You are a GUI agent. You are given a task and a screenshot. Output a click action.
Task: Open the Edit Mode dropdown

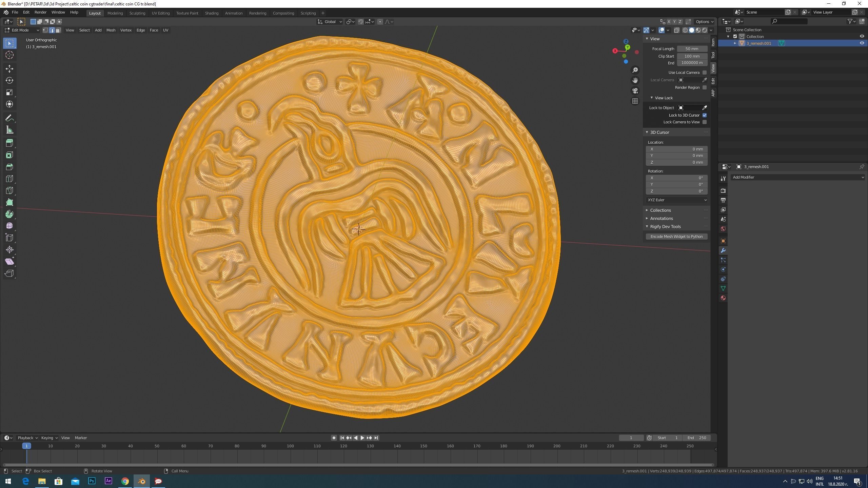click(22, 30)
